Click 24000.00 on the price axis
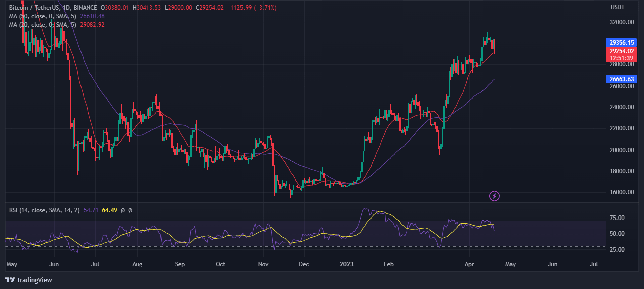644x289 pixels. (x=621, y=107)
